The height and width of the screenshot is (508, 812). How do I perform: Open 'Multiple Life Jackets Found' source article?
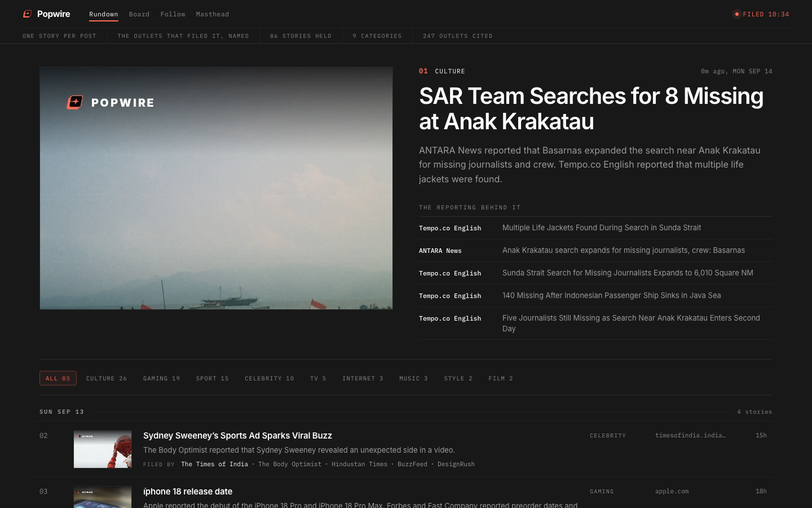[x=602, y=227]
